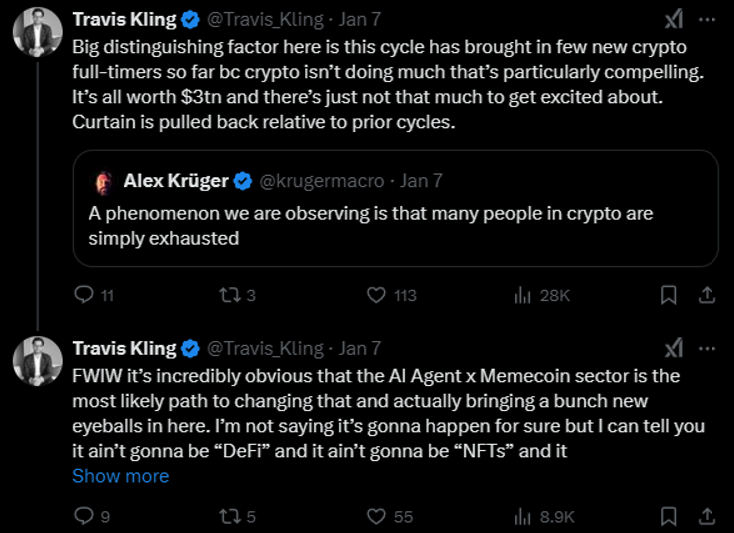The image size is (734, 533).
Task: Share the first Travis Kling tweet
Action: (x=705, y=295)
